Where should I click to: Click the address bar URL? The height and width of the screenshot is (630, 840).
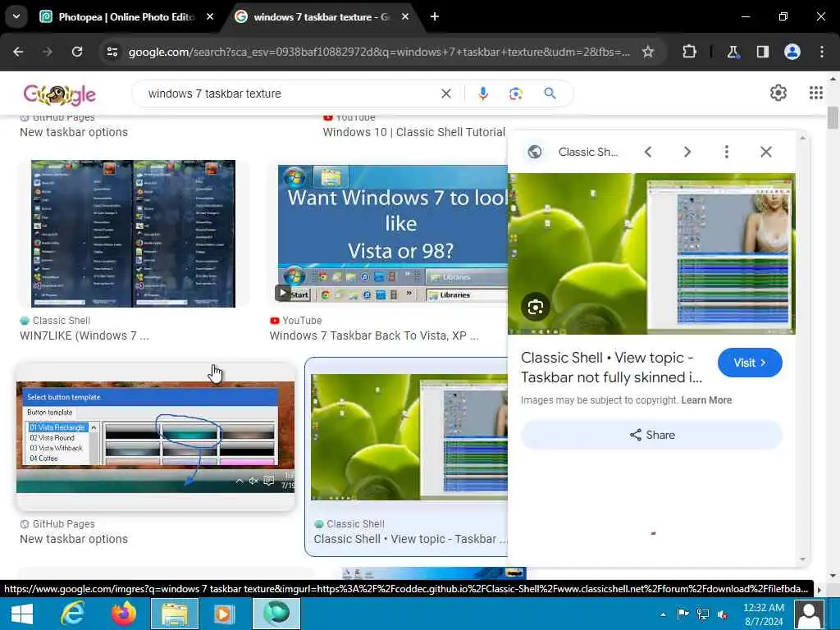[379, 52]
